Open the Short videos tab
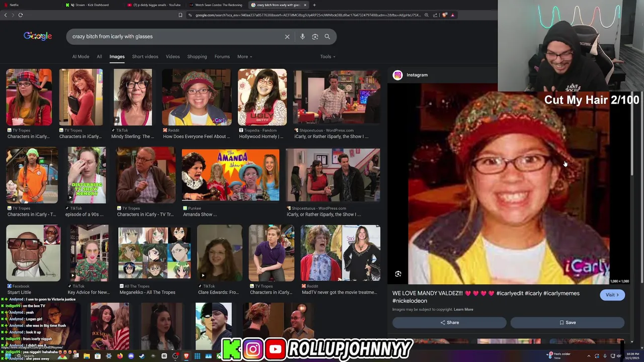 click(145, 57)
